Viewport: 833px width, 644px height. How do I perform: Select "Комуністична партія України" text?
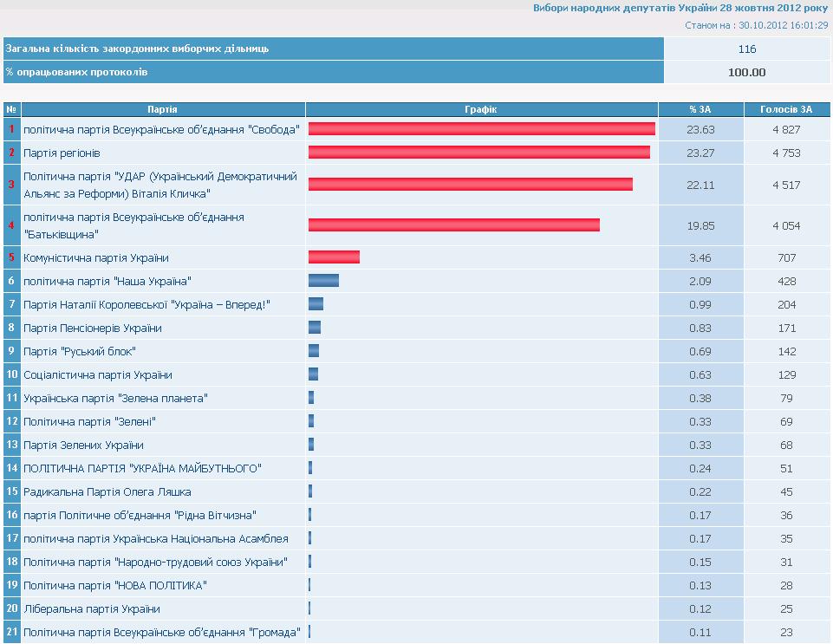(x=96, y=257)
